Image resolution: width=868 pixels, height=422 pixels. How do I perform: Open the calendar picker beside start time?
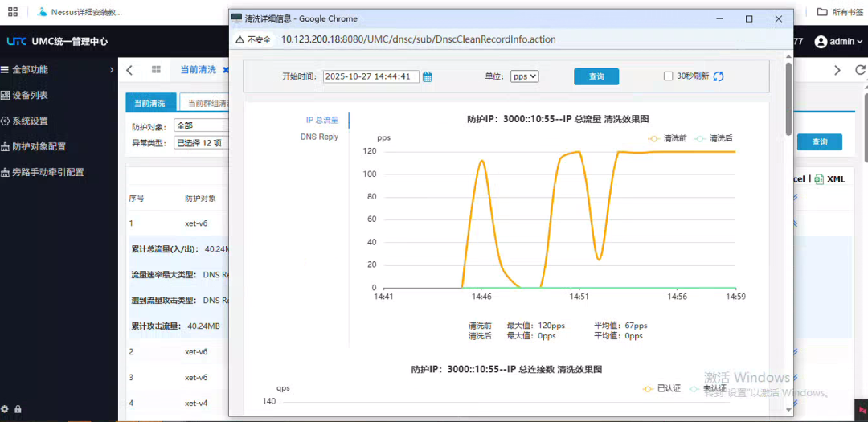coord(428,76)
